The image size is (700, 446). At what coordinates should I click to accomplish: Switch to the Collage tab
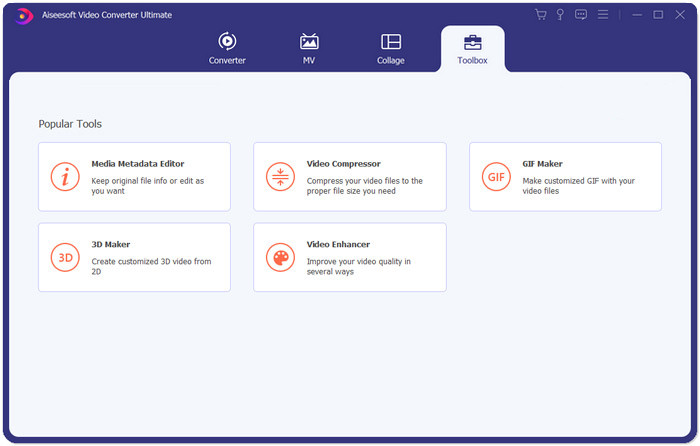pyautogui.click(x=391, y=48)
